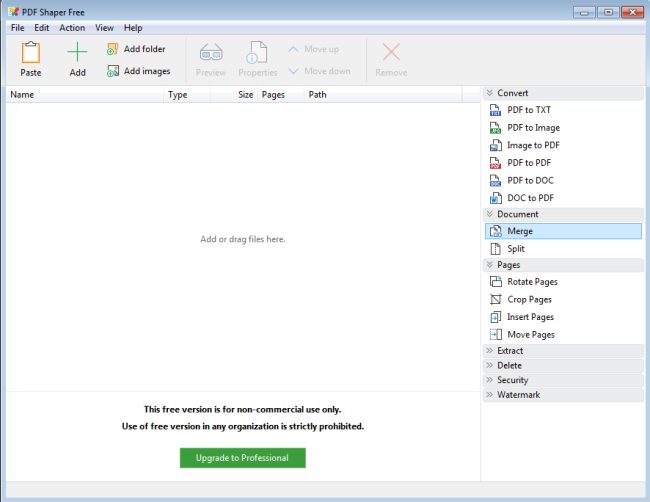The image size is (650, 502).
Task: Select the PDF to DOC icon
Action: click(x=495, y=181)
